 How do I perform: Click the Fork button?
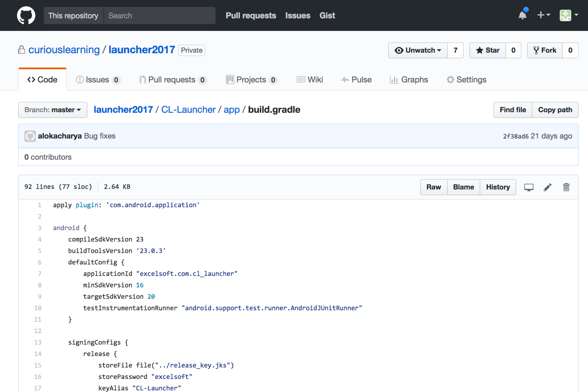[x=545, y=50]
